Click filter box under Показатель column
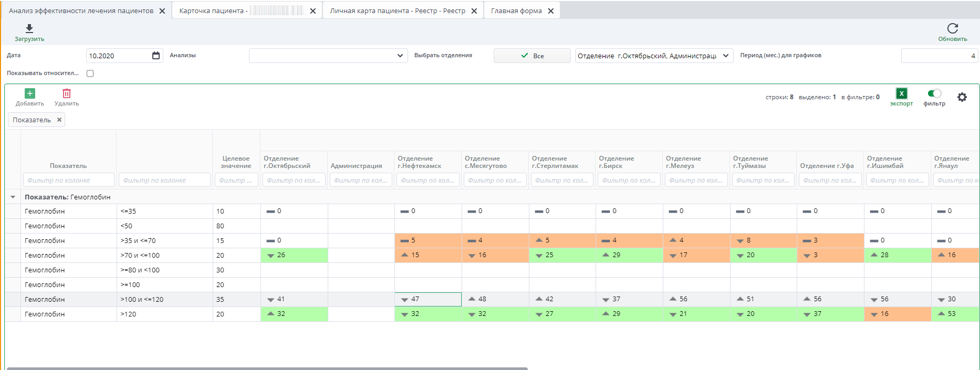The image size is (980, 370). (x=69, y=180)
